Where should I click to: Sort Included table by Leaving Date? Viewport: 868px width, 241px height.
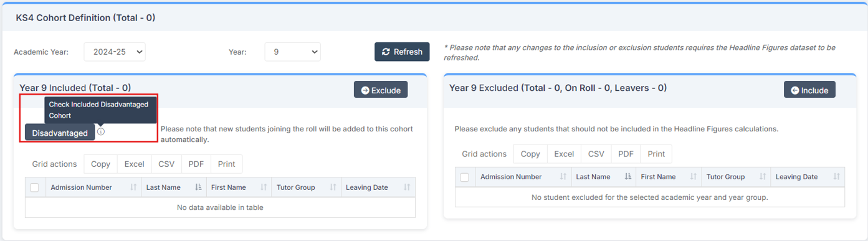pos(378,187)
